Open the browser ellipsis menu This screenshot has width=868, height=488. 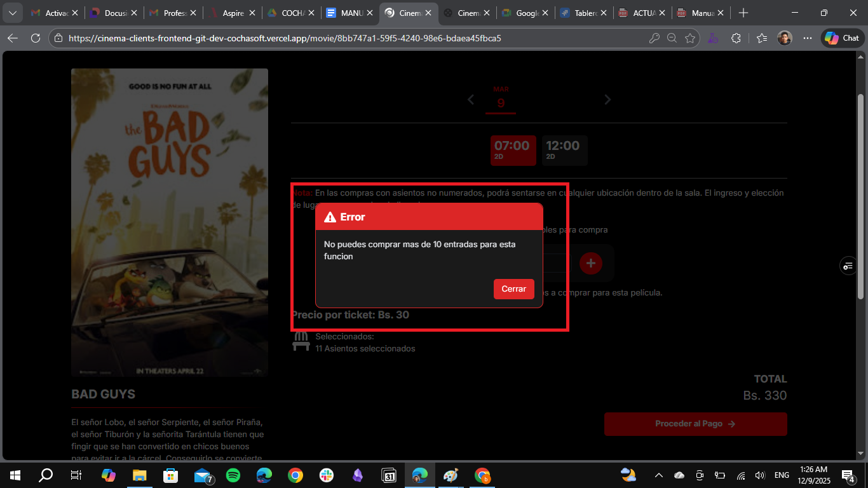click(808, 37)
